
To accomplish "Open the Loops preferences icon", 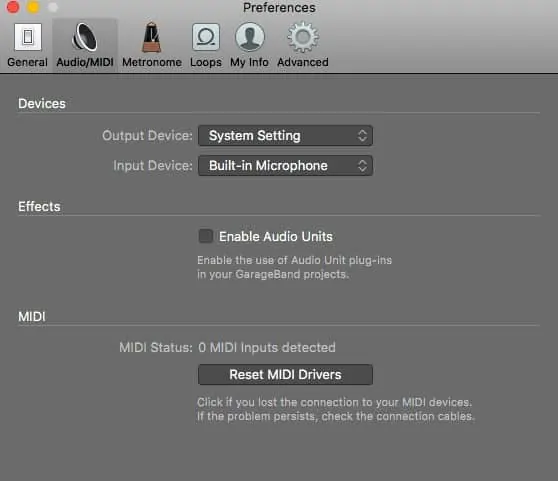I will coord(206,37).
